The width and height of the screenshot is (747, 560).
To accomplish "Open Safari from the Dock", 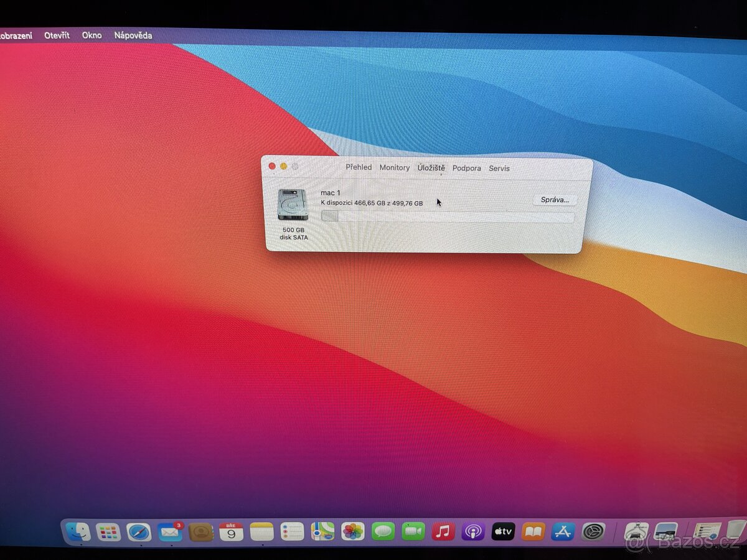I will click(x=138, y=532).
